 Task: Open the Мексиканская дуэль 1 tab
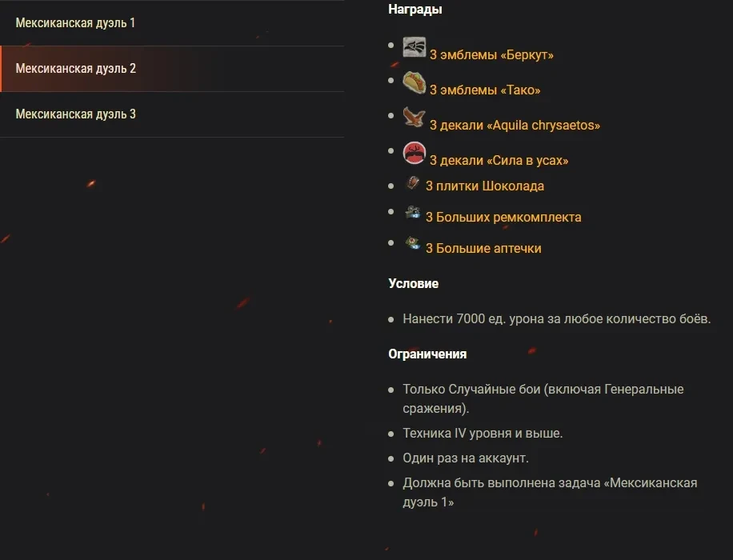click(75, 23)
